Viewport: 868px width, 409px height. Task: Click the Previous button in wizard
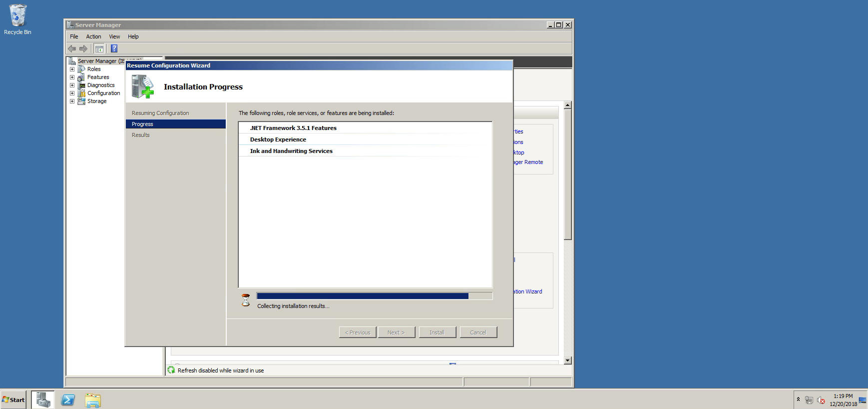pos(358,332)
